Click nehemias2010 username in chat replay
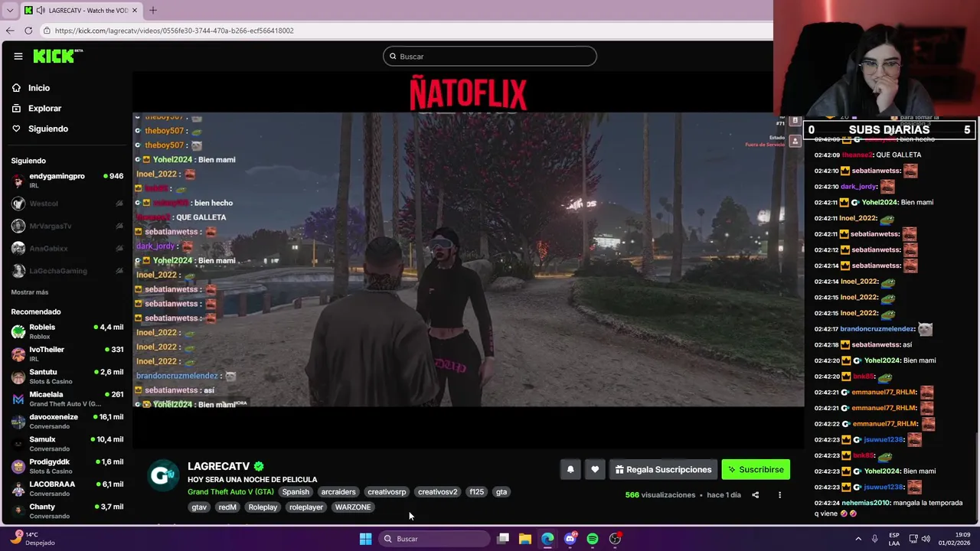 coord(865,503)
